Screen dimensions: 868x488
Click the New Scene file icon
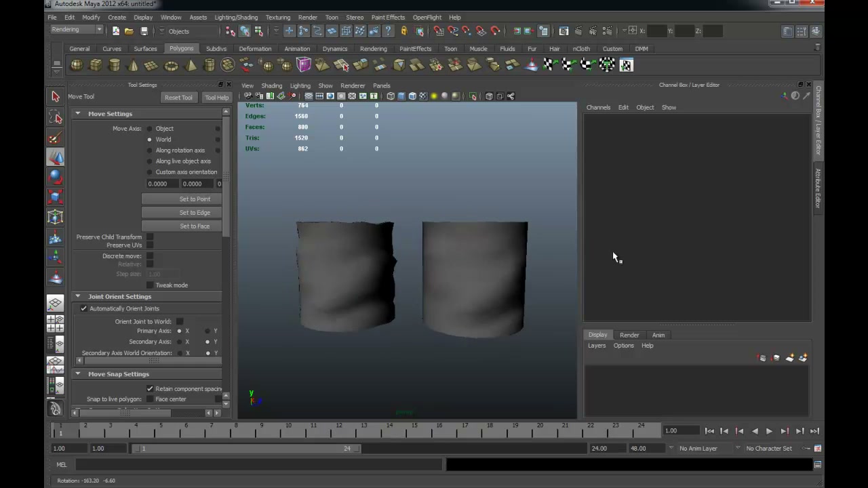pyautogui.click(x=115, y=31)
